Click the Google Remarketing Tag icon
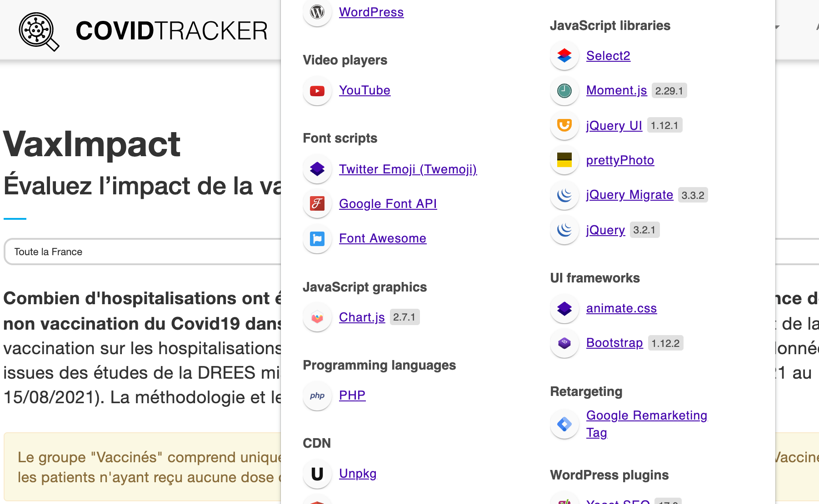Image resolution: width=819 pixels, height=504 pixels. click(x=564, y=424)
